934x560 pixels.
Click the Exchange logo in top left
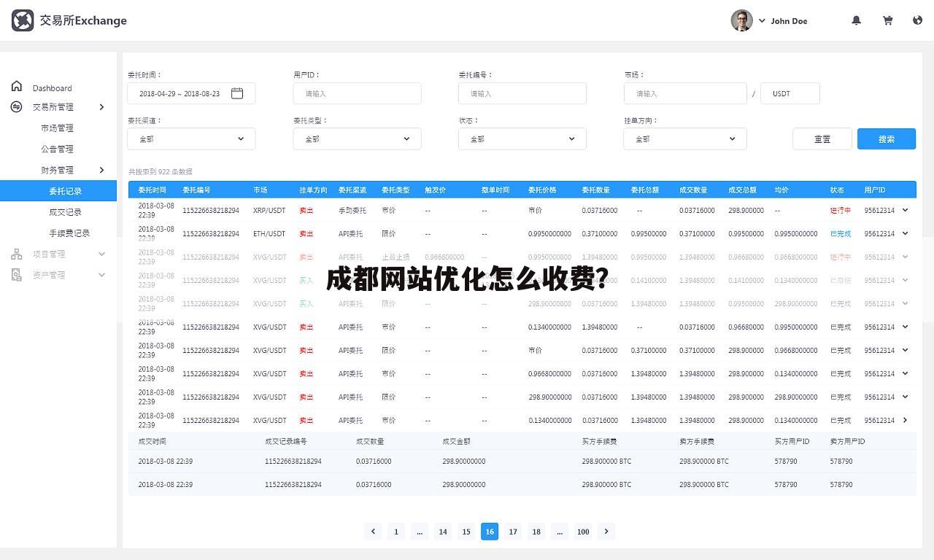[x=22, y=20]
